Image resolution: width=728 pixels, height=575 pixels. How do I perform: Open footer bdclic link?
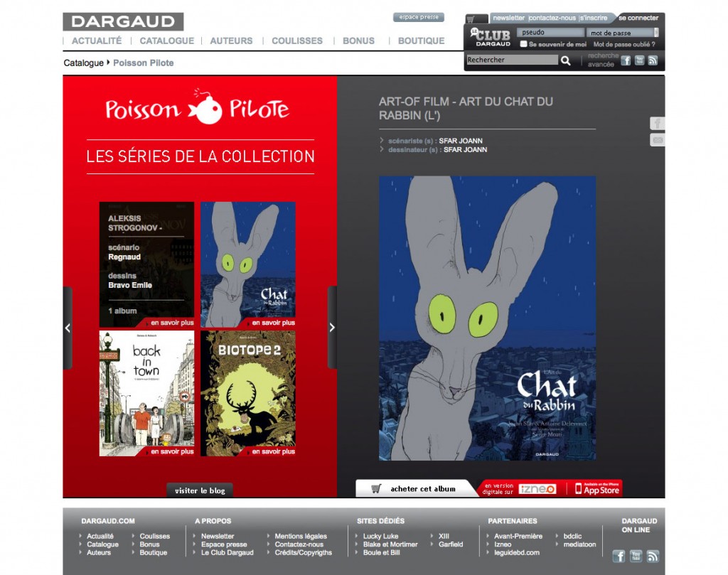tap(572, 536)
